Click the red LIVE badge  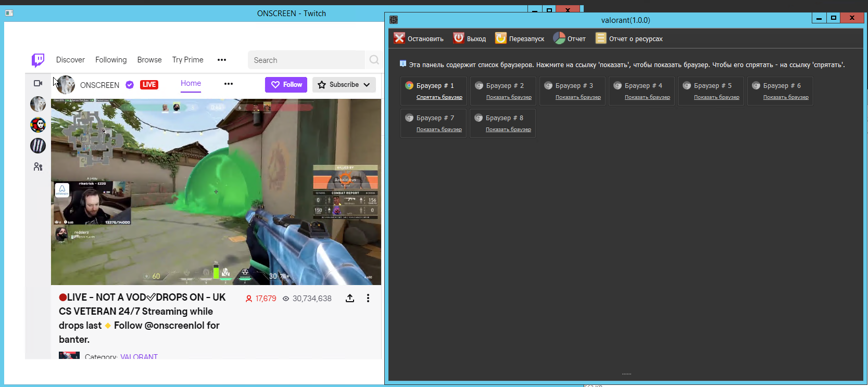click(149, 85)
